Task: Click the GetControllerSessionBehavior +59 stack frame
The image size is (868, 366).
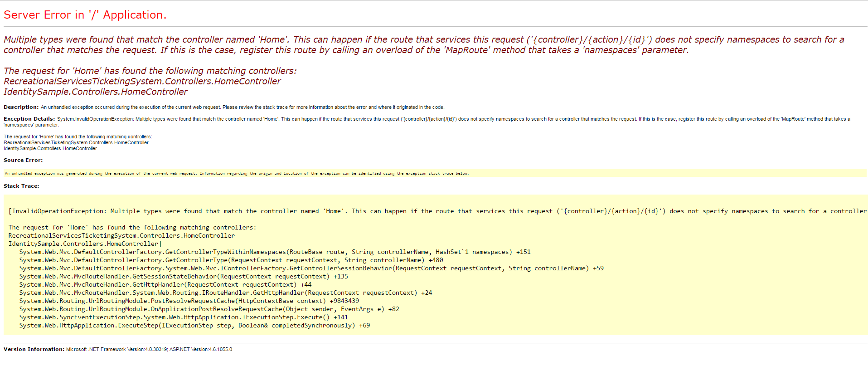Action: click(x=311, y=268)
